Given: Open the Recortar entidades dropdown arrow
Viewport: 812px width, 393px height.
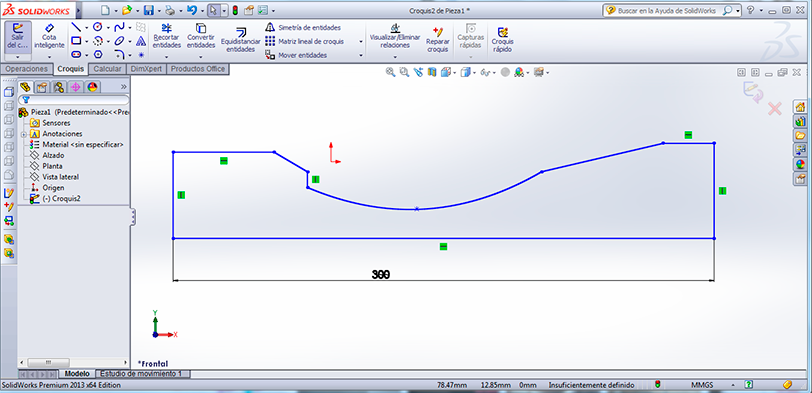Looking at the screenshot, I should pos(166,57).
